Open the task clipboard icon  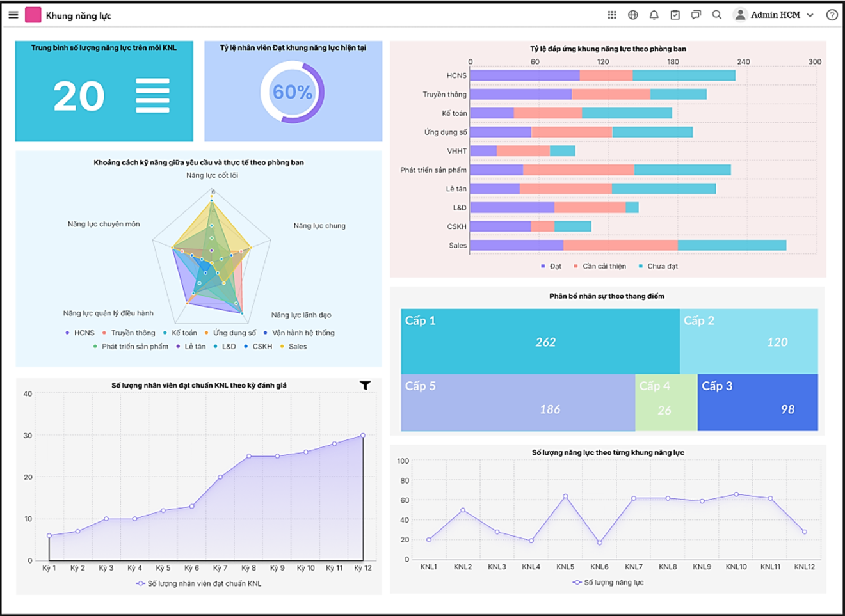[675, 15]
